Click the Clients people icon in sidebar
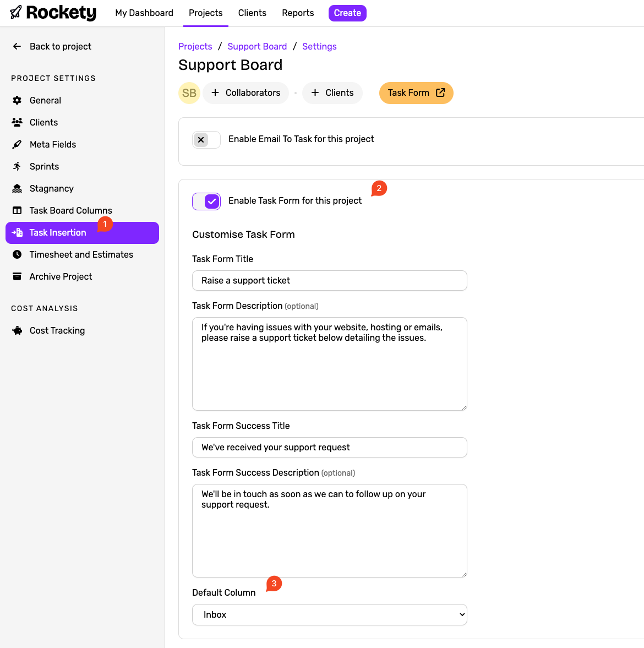Image resolution: width=644 pixels, height=648 pixels. [17, 122]
